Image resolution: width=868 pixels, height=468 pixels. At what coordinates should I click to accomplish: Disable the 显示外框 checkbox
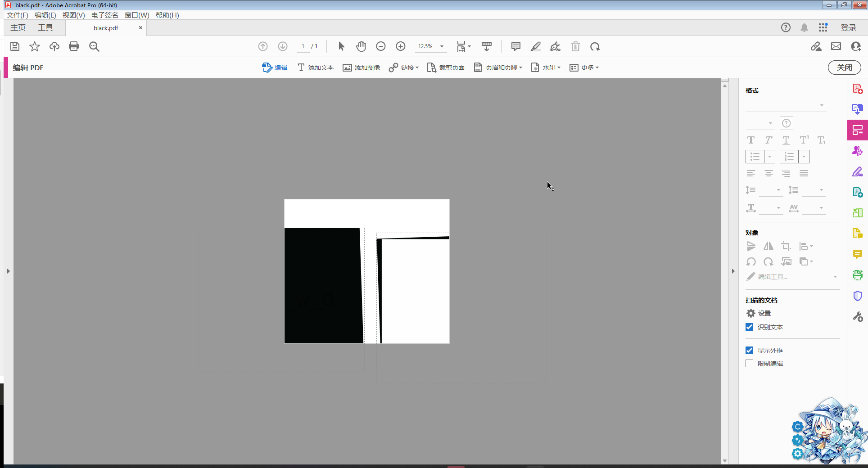pos(750,351)
